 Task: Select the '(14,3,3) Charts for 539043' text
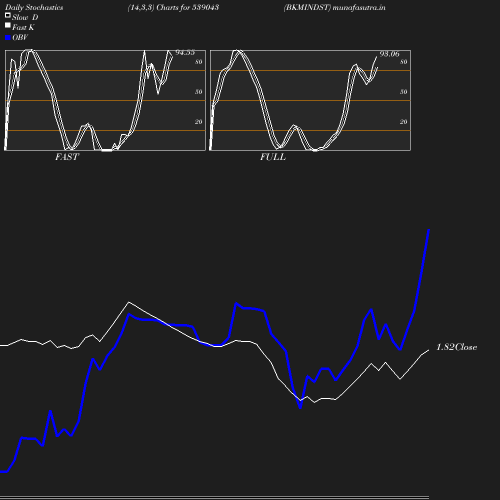[173, 7]
